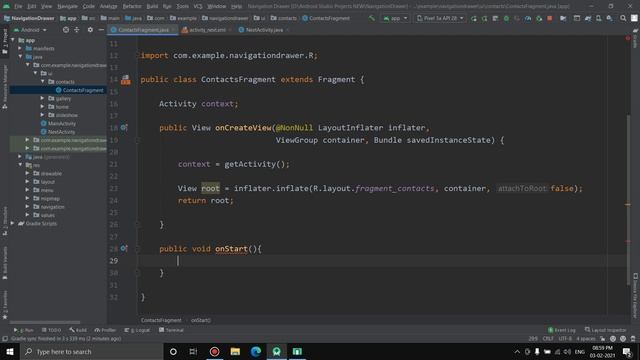640x360 pixels.
Task: Click the Debug app bug icon
Action: 506,18
